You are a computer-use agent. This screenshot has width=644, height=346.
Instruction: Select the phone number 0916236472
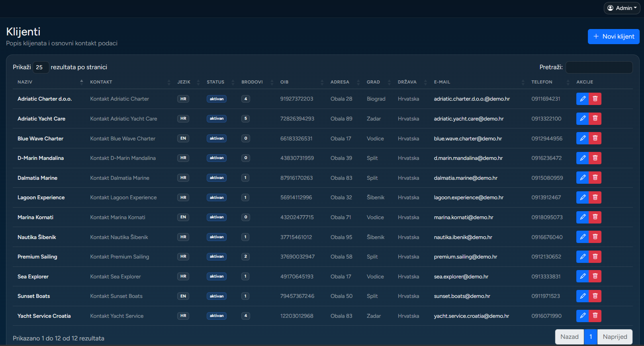546,158
